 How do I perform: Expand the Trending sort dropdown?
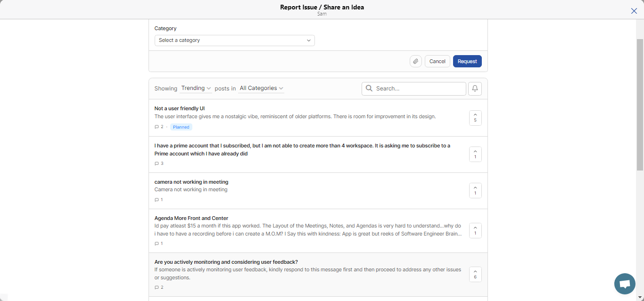tap(196, 89)
